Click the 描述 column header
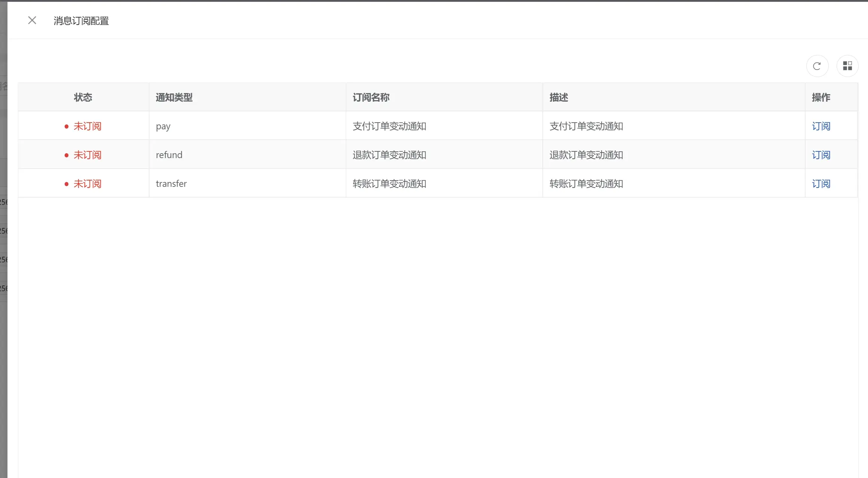The image size is (868, 478). coord(558,98)
